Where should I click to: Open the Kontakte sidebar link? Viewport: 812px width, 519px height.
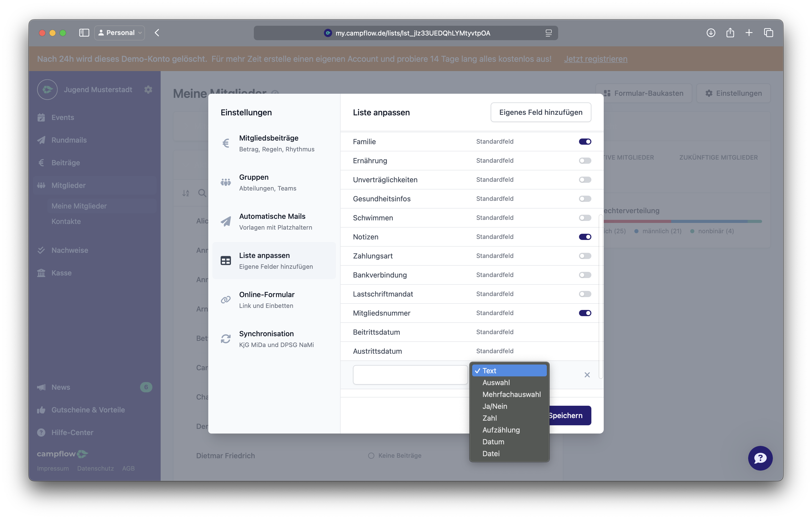[66, 221]
